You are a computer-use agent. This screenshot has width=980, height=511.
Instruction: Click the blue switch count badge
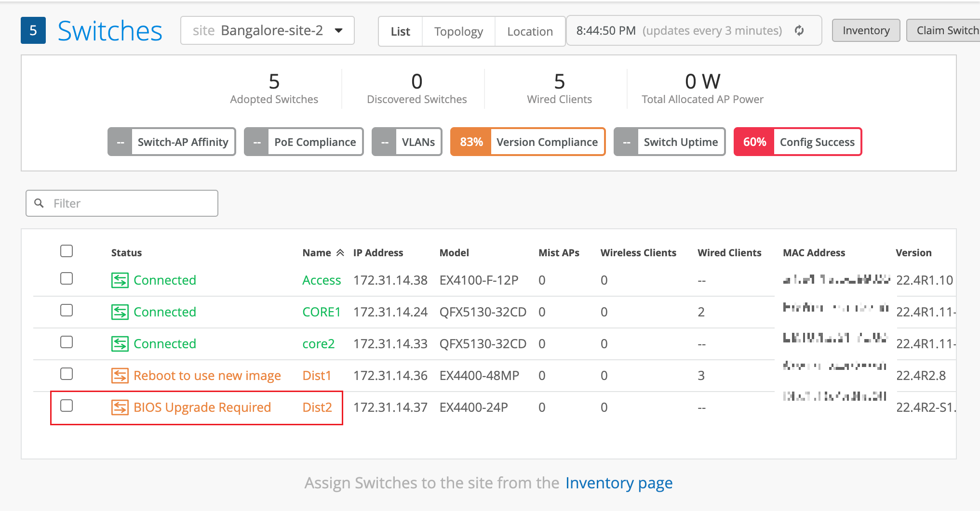[33, 31]
